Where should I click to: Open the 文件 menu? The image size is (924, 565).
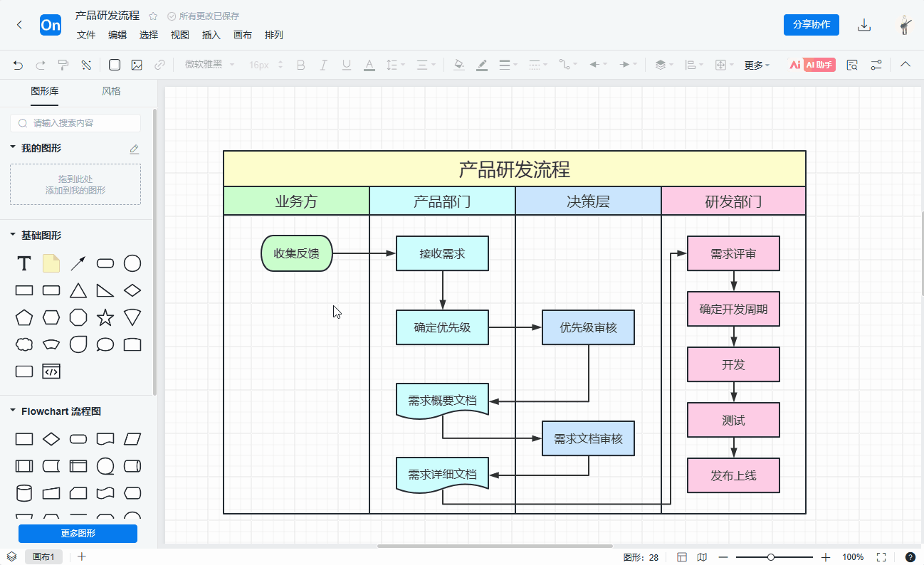click(86, 35)
